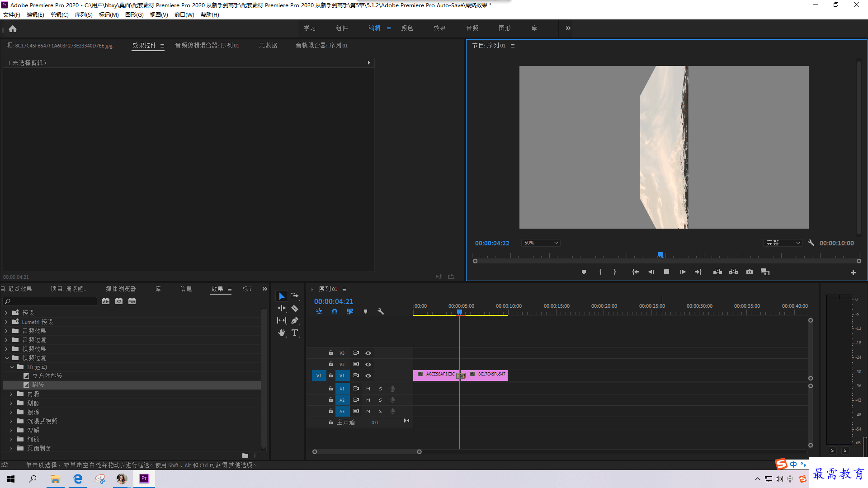The height and width of the screenshot is (488, 868).
Task: Create new custom bin in Effects panel
Action: [245, 455]
